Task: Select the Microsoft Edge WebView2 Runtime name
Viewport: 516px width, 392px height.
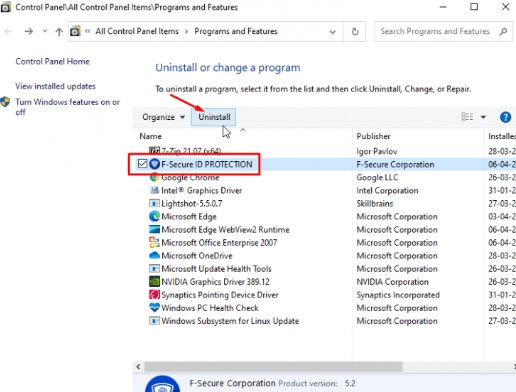Action: point(225,230)
